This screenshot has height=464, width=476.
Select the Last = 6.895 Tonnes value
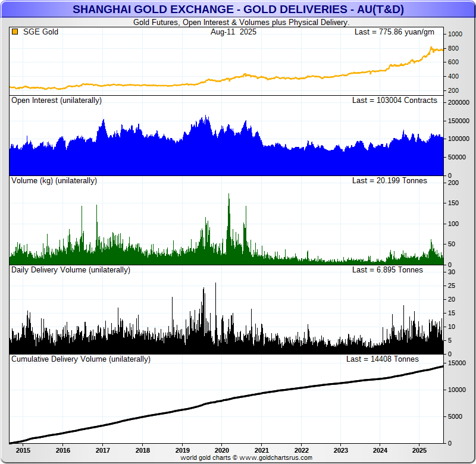387,270
